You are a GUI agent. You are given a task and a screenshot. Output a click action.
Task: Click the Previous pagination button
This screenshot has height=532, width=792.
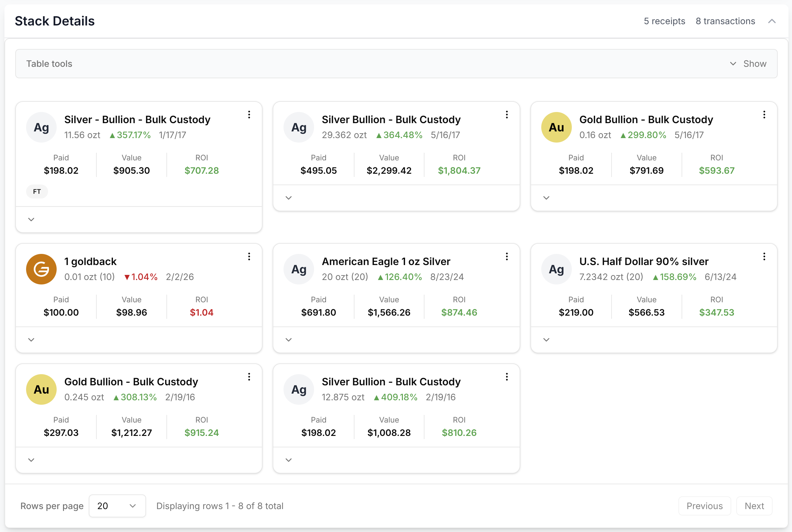[704, 506]
